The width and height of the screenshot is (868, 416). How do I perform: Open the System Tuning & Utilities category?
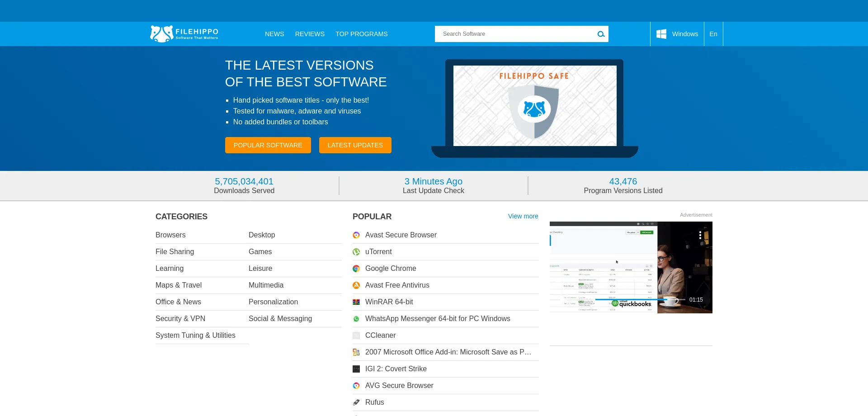[x=195, y=336]
